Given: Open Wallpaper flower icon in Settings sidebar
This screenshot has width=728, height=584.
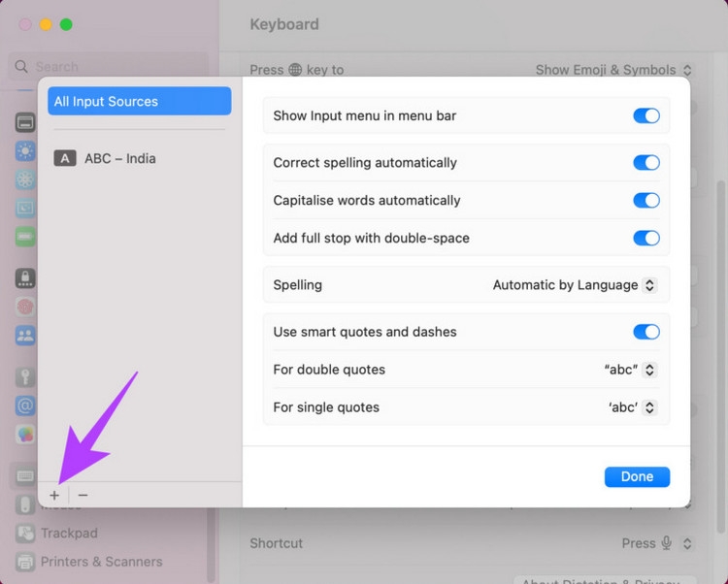Looking at the screenshot, I should point(25,179).
